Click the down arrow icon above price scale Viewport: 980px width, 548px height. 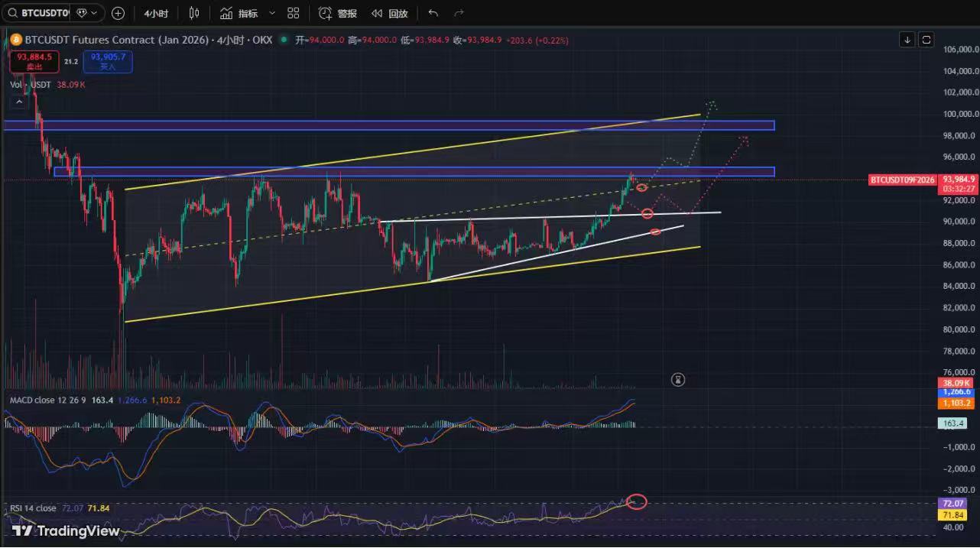(x=907, y=40)
